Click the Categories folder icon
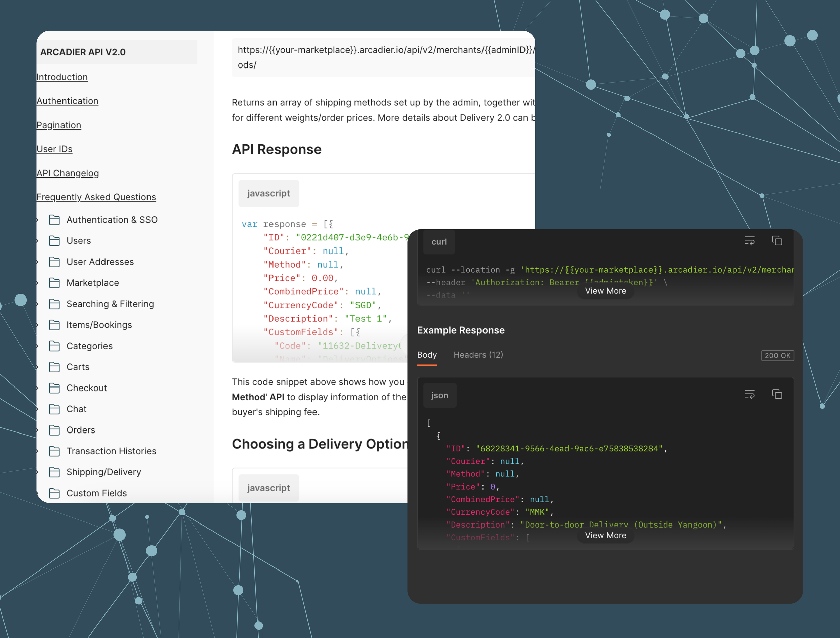The image size is (840, 638). point(54,346)
